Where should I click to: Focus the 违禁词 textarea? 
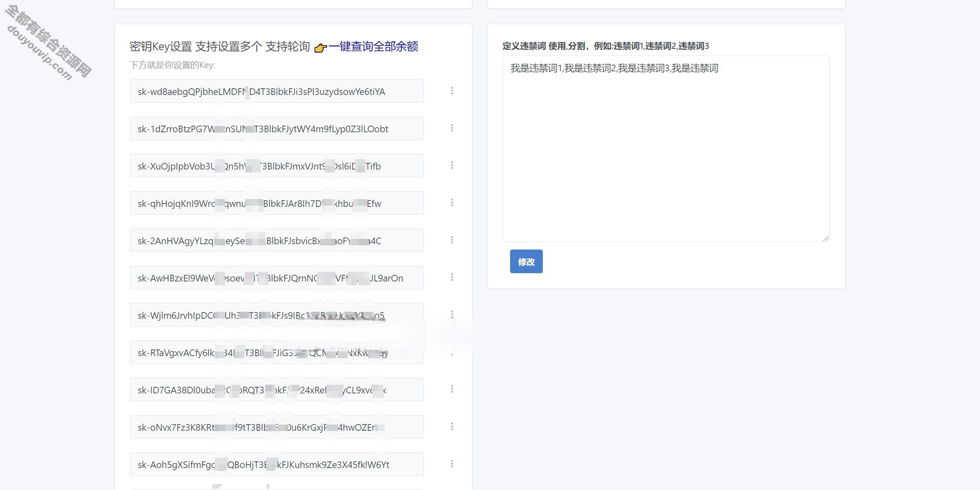tap(666, 149)
